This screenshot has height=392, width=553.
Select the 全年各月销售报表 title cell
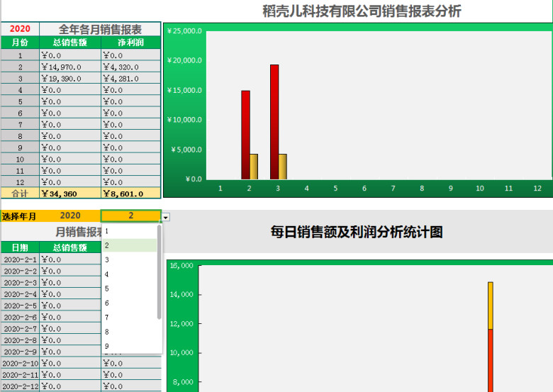100,29
